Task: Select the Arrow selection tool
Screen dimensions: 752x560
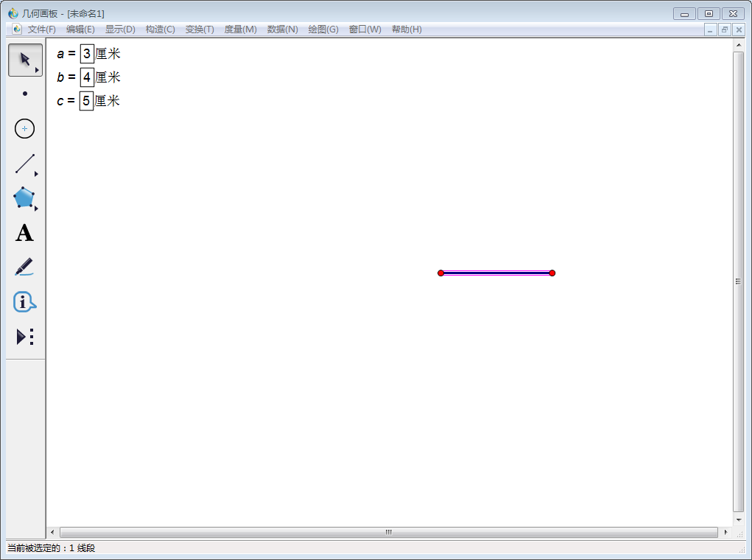Action: tap(25, 60)
